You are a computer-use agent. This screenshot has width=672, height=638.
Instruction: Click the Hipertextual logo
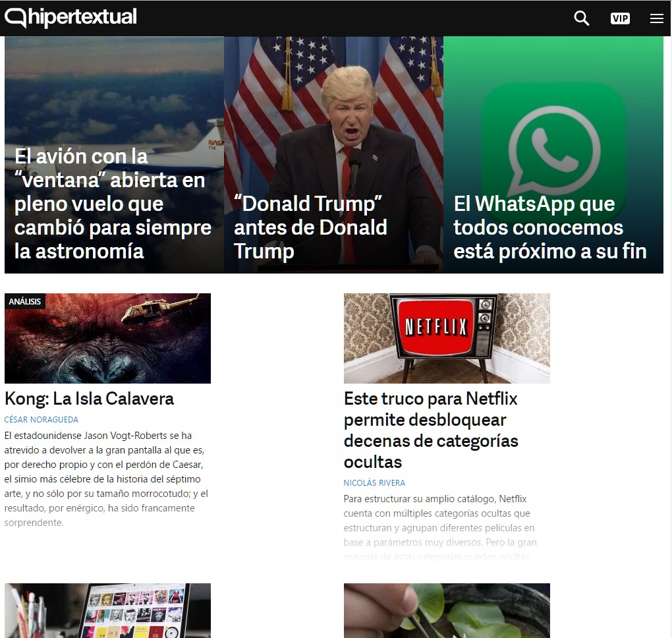coord(70,18)
